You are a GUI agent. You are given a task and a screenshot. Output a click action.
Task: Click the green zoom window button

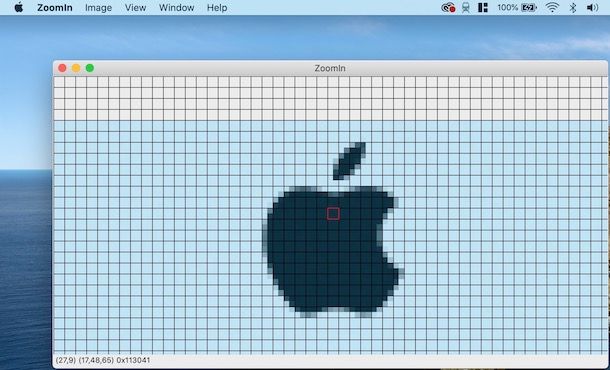pyautogui.click(x=89, y=68)
